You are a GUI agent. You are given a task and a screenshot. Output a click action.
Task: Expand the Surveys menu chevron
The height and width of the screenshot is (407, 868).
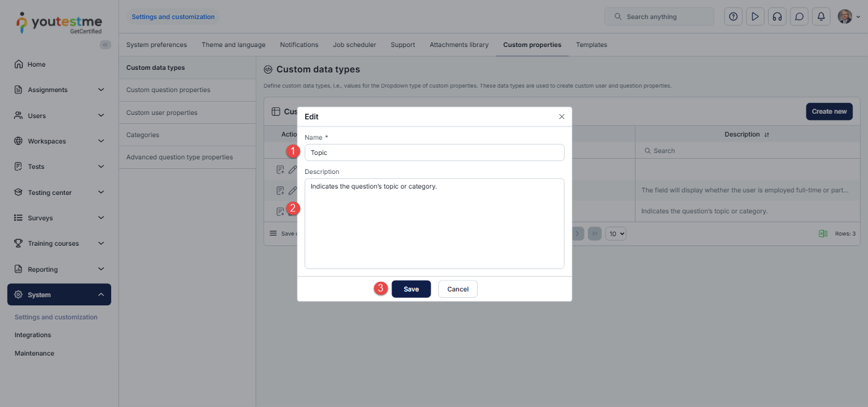pyautogui.click(x=101, y=218)
